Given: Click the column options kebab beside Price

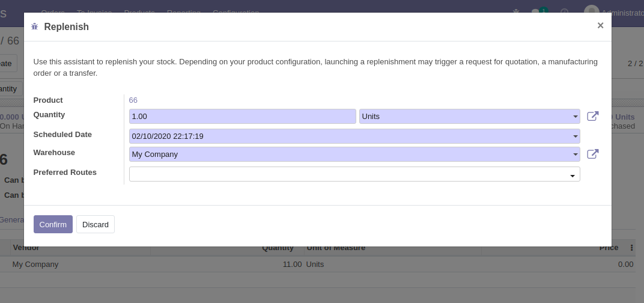Looking at the screenshot, I should tap(631, 248).
